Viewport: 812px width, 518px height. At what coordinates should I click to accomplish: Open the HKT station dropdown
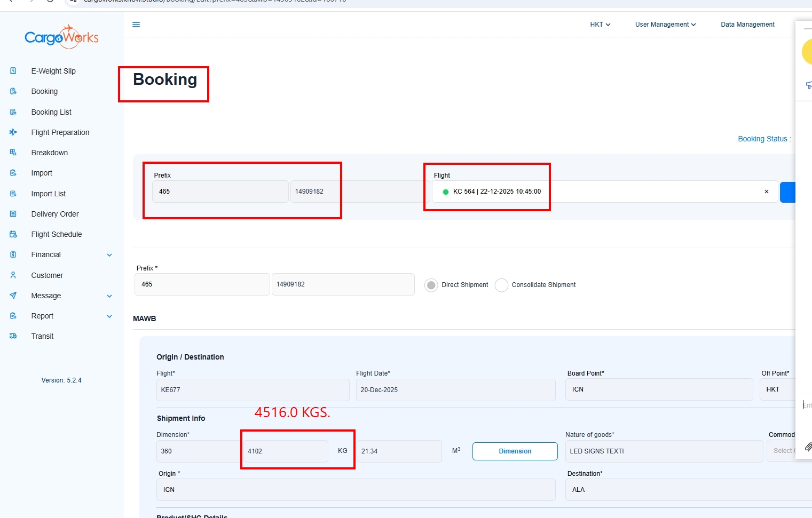pos(600,25)
